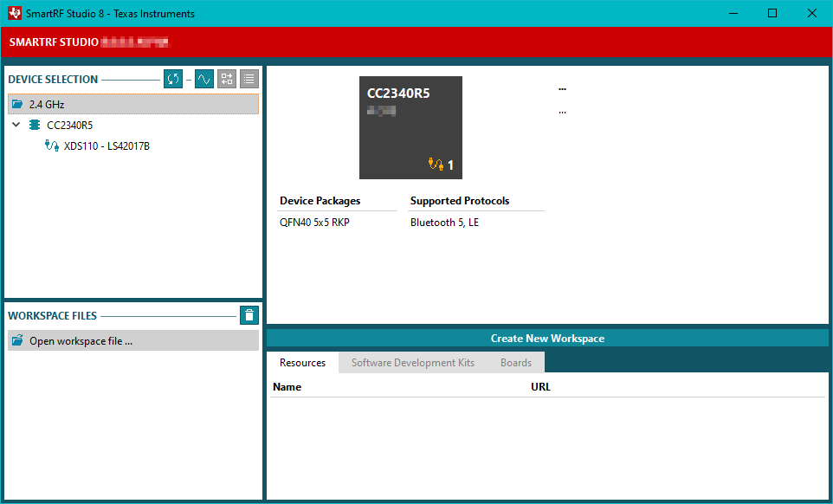Open the Boards tab
This screenshot has width=833, height=504.
coord(516,363)
